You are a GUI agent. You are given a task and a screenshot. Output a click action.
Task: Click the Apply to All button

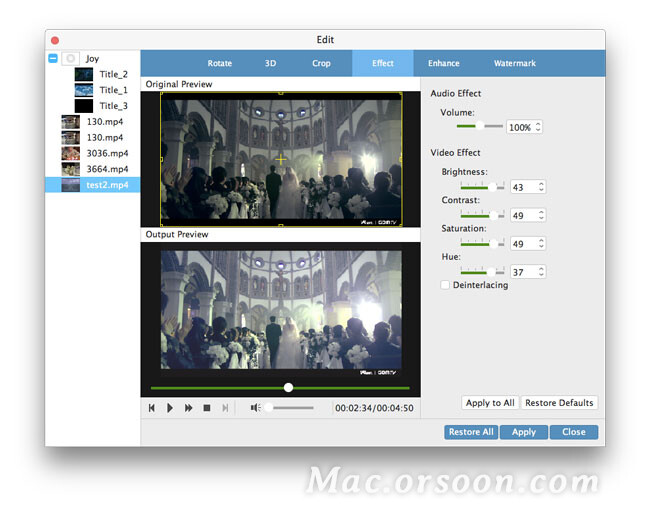tap(490, 403)
